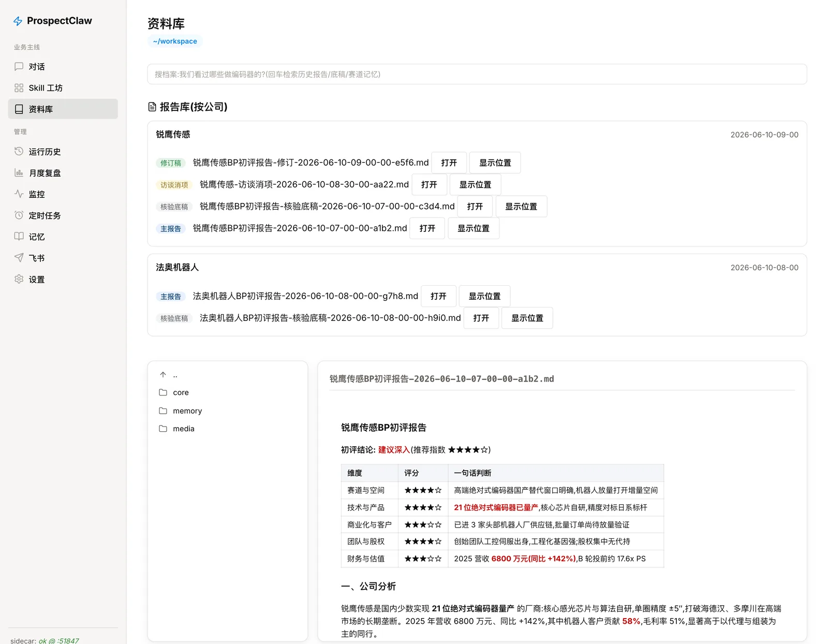The image size is (828, 644).
Task: Focus the 搜档案 search field
Action: point(477,74)
